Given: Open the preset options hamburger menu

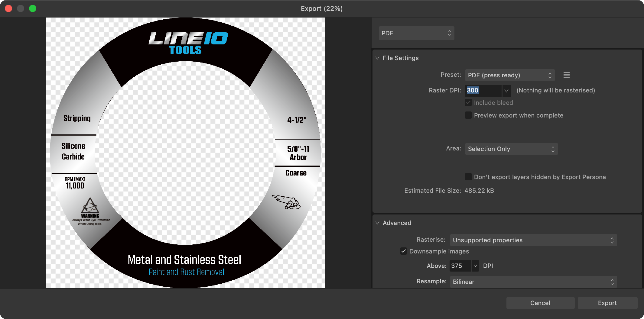Looking at the screenshot, I should coord(566,75).
